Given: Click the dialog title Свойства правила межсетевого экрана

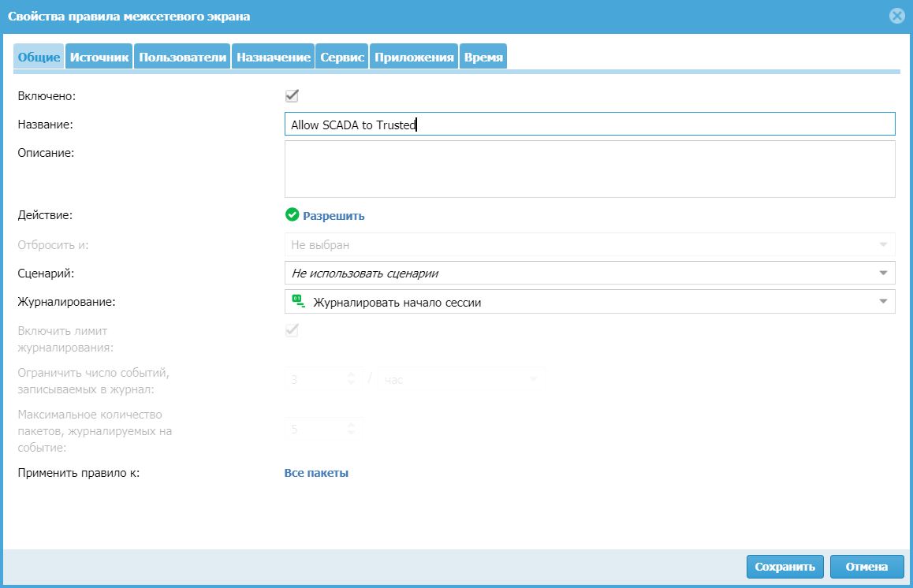Looking at the screenshot, I should click(129, 17).
